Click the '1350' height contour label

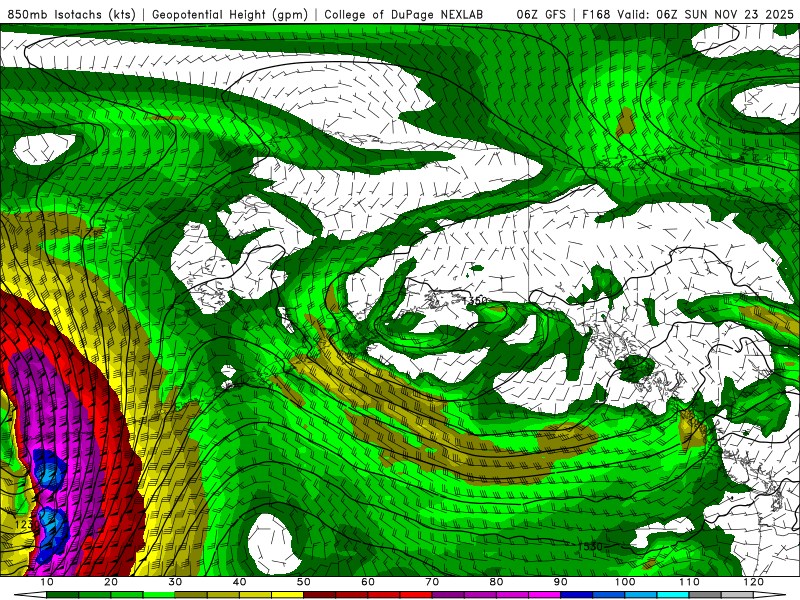475,301
